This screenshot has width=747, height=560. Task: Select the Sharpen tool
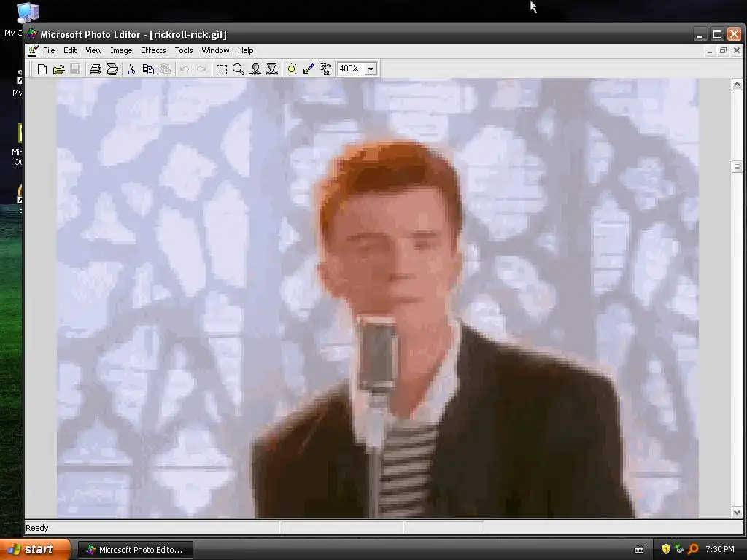[272, 69]
